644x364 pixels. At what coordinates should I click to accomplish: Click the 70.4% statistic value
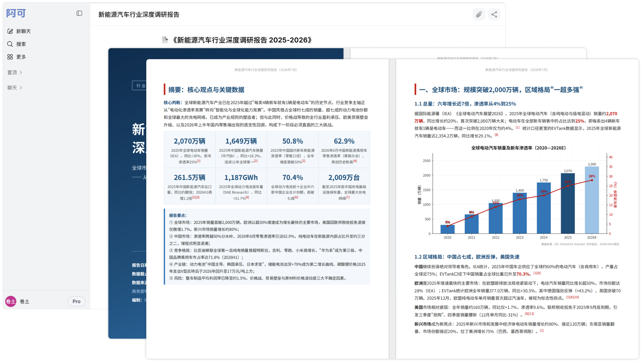[292, 178]
